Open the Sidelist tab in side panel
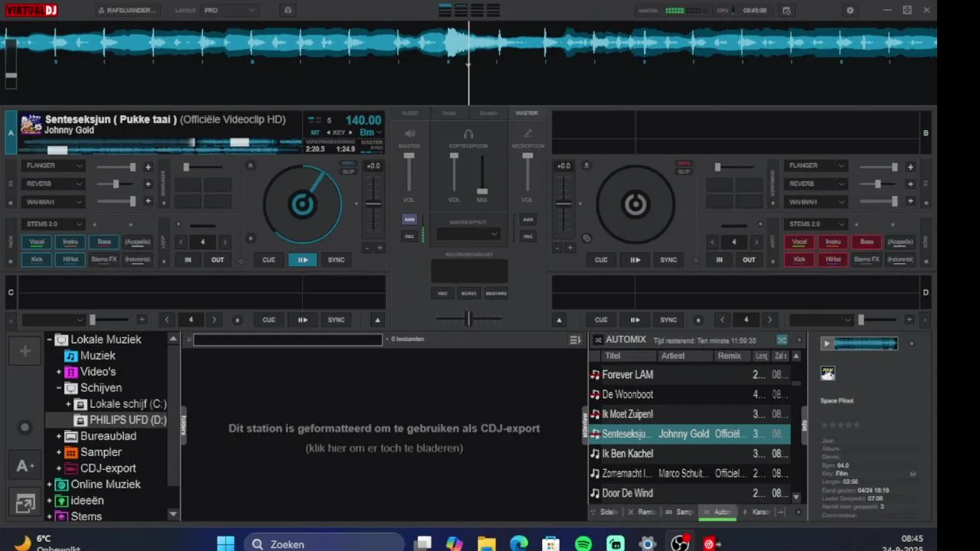 pyautogui.click(x=605, y=512)
